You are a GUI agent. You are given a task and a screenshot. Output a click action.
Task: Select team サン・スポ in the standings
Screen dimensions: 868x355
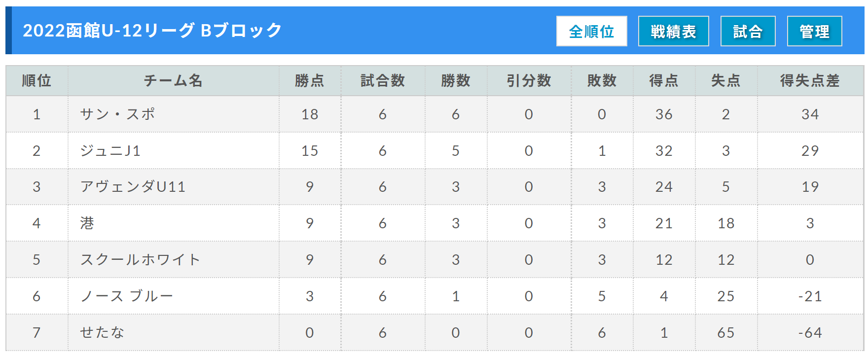pos(117,114)
